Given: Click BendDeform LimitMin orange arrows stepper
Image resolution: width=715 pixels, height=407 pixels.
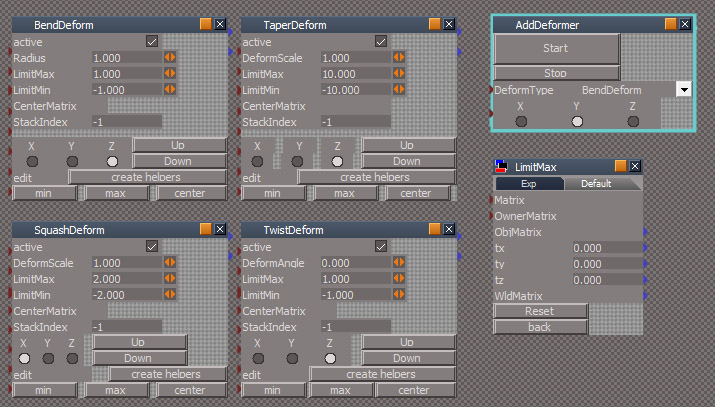Looking at the screenshot, I should (x=170, y=89).
